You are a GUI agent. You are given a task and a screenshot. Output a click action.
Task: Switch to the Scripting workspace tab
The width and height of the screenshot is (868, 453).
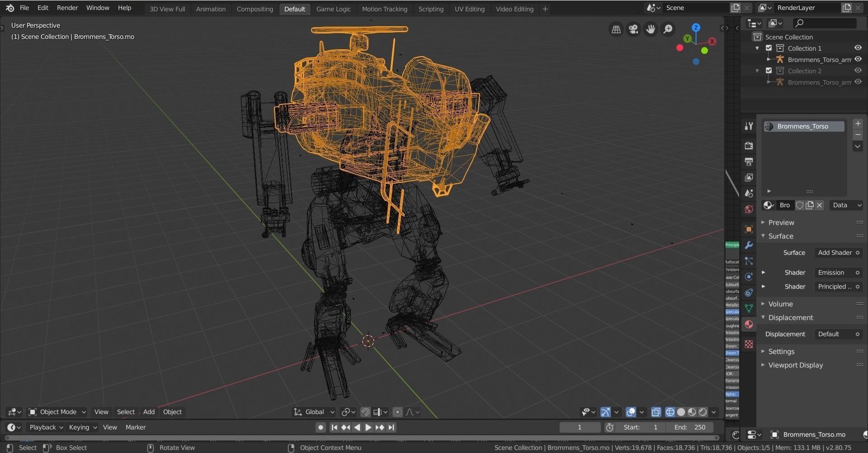(431, 9)
